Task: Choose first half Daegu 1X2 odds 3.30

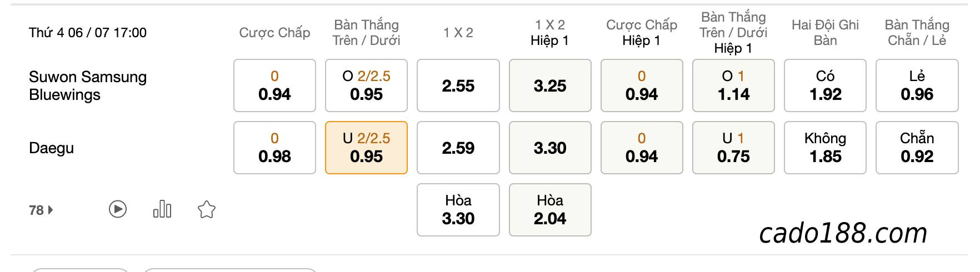Action: [550, 148]
